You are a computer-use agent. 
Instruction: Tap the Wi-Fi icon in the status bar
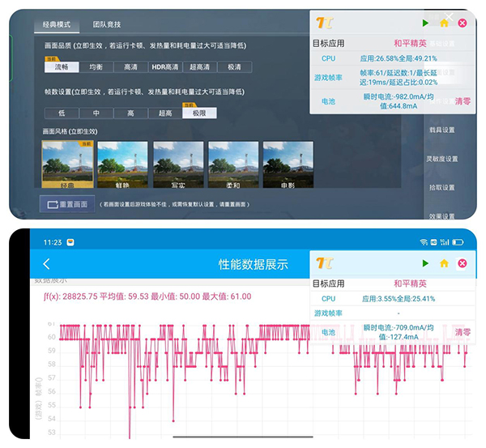tap(424, 241)
